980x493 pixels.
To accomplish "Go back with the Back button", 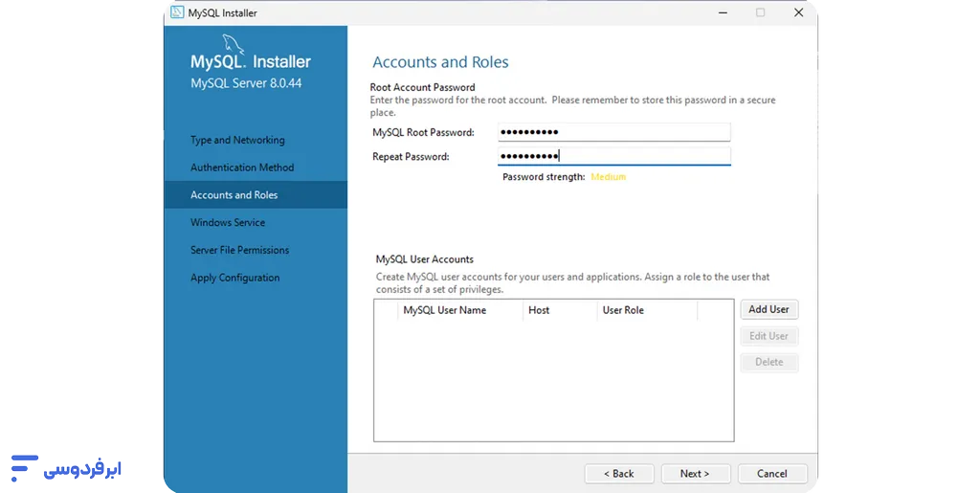I will coord(619,474).
